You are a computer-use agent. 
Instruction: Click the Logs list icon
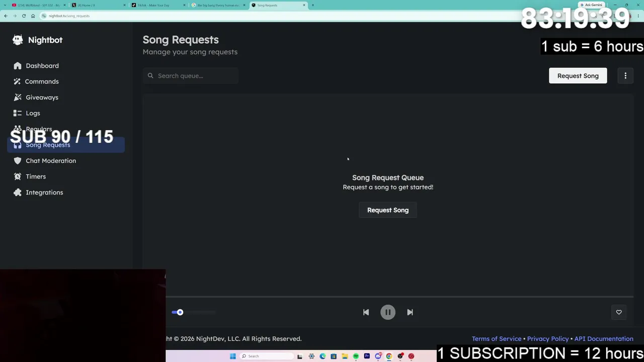click(18, 113)
